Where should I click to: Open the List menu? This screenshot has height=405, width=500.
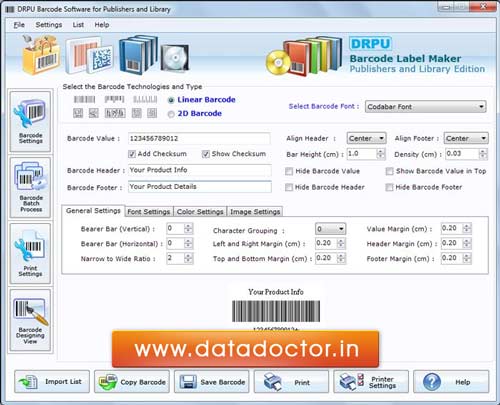[78, 25]
